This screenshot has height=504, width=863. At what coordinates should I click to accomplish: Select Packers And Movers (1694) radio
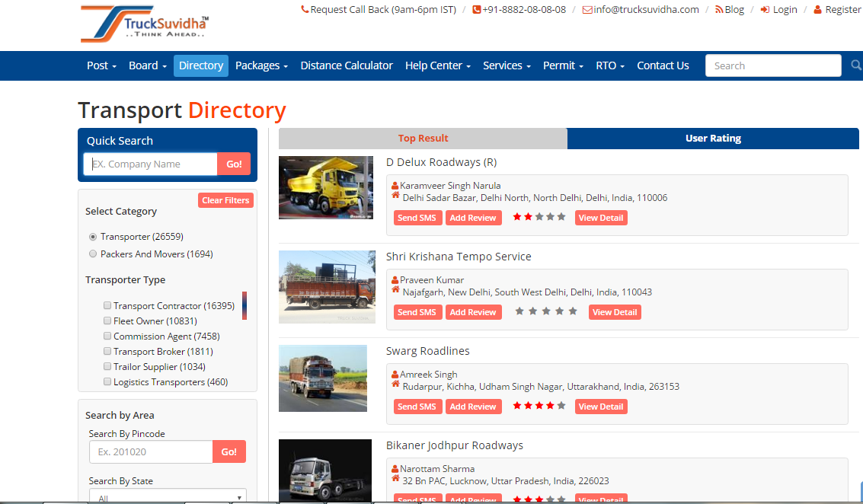[93, 254]
